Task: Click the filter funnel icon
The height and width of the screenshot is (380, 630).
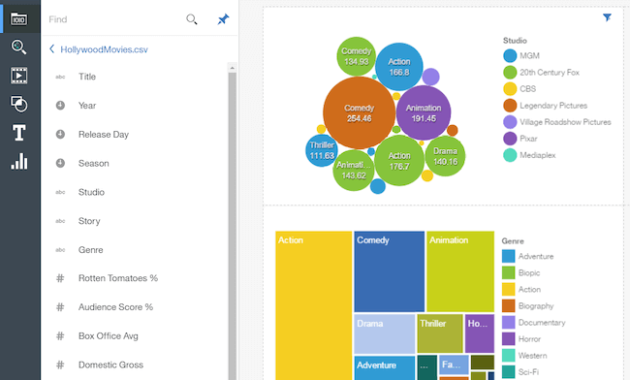Action: (607, 17)
